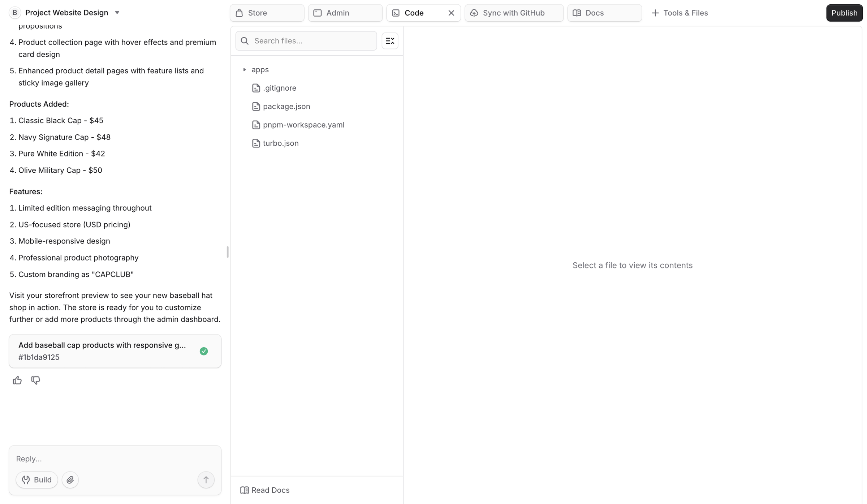This screenshot has width=867, height=504.
Task: Toggle the Build mode button
Action: [37, 479]
